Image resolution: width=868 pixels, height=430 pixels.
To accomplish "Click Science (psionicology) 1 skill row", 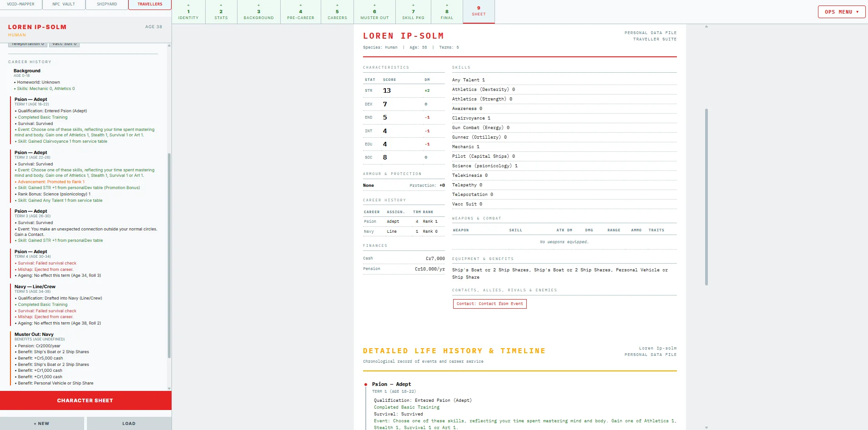I will [x=564, y=166].
